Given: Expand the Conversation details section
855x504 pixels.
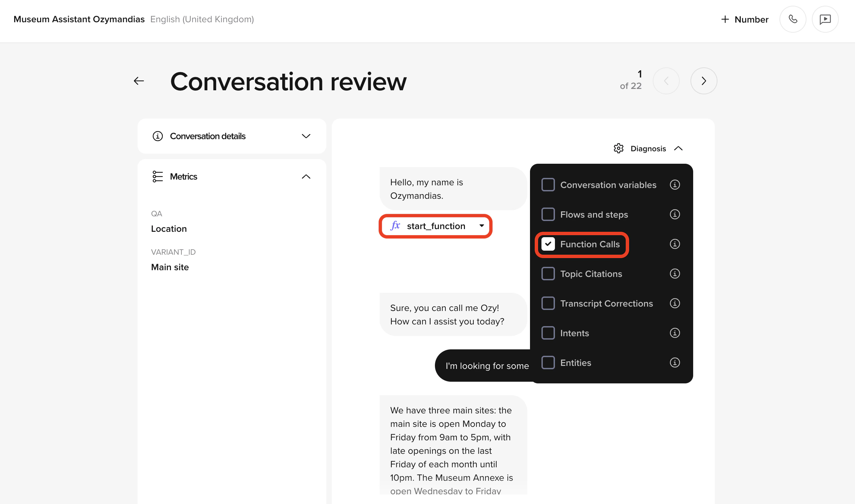Looking at the screenshot, I should 306,136.
